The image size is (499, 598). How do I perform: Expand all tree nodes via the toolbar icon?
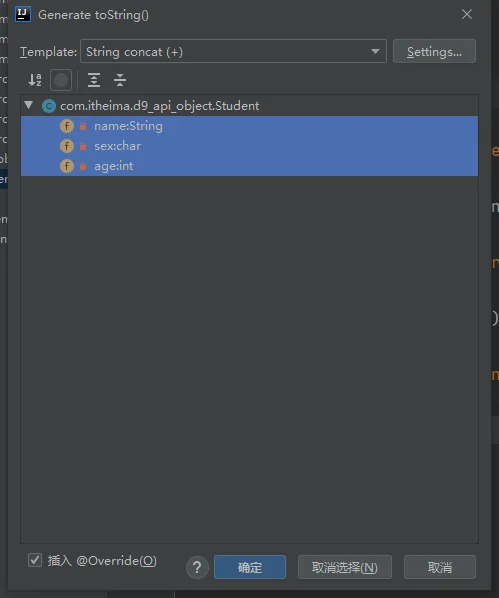point(94,80)
